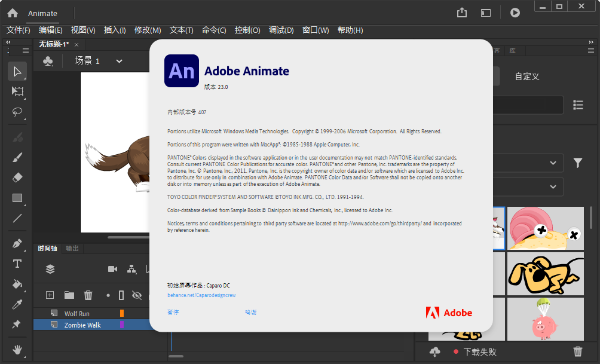Image resolution: width=600 pixels, height=364 pixels.
Task: Select the Free Transform tool
Action: (x=17, y=91)
